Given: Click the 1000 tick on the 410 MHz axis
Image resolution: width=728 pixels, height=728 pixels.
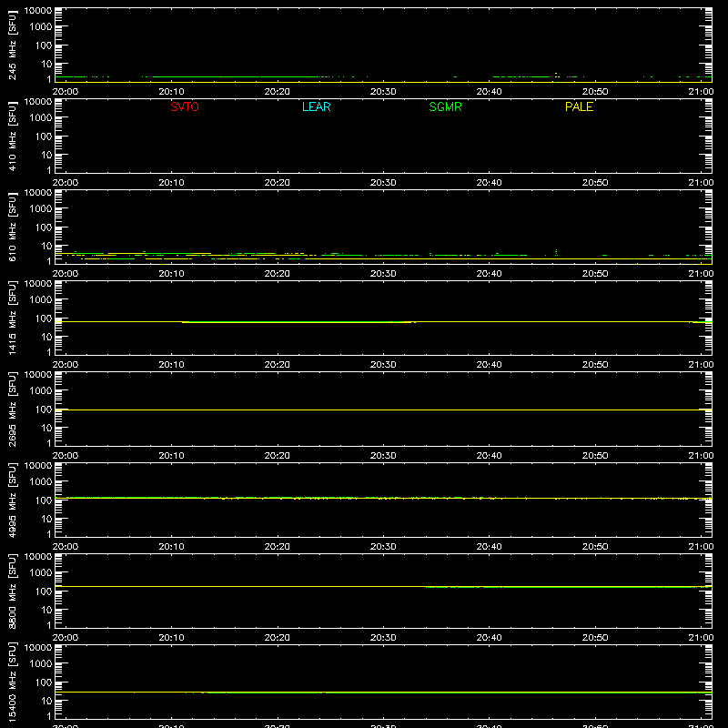Looking at the screenshot, I should click(x=41, y=117).
